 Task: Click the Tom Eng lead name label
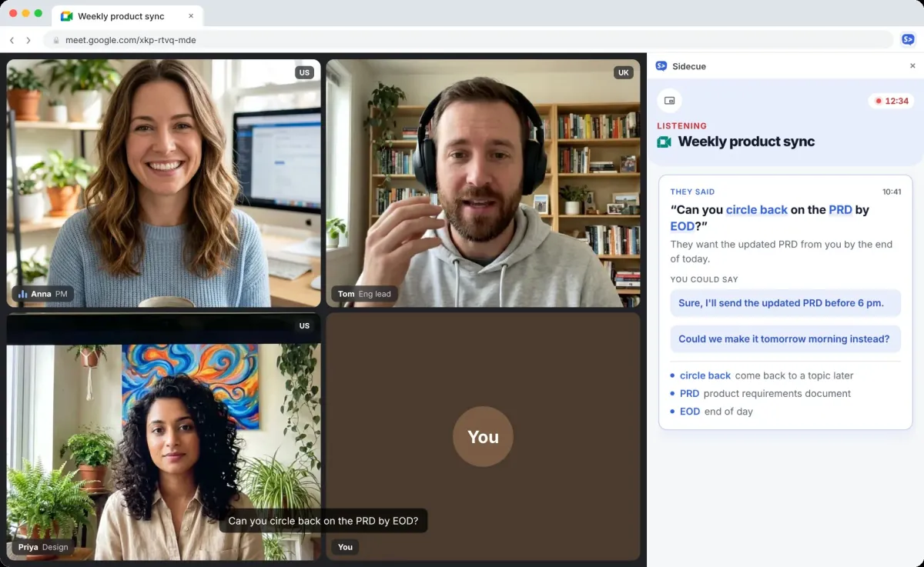(x=365, y=294)
